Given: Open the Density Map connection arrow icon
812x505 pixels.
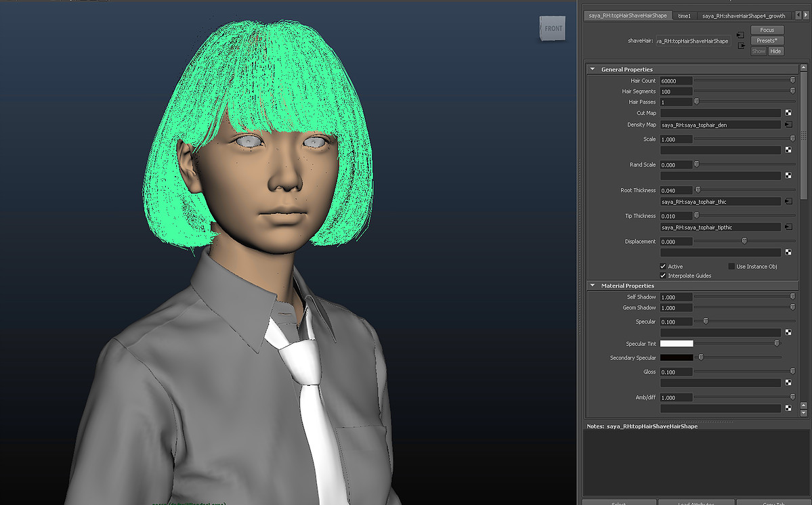Looking at the screenshot, I should [x=788, y=125].
